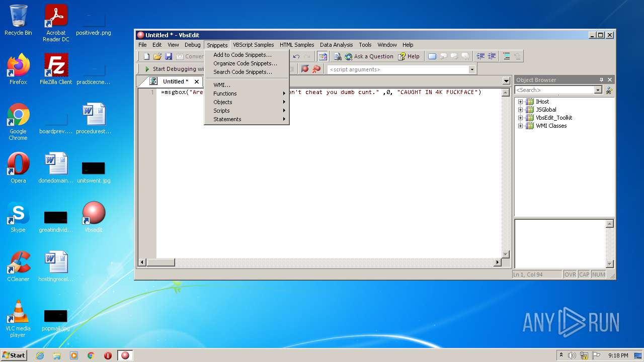This screenshot has width=644, height=362.
Task: Click the increase indent icon
Action: pos(492,56)
